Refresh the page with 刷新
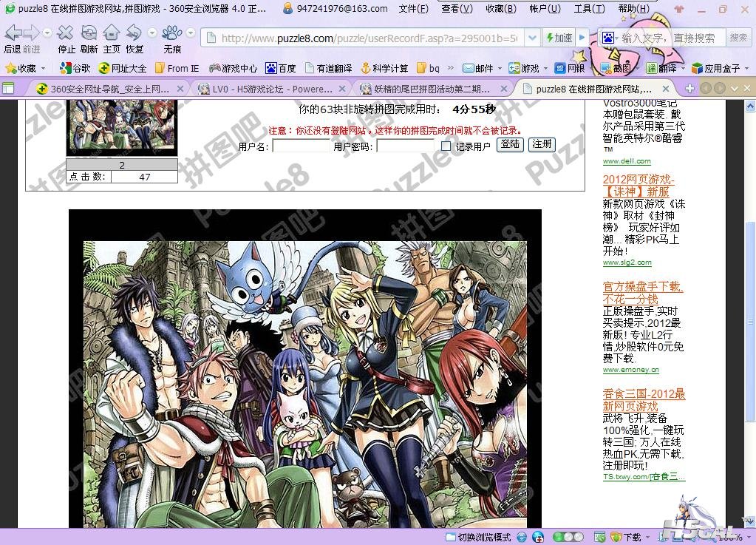 pos(89,33)
